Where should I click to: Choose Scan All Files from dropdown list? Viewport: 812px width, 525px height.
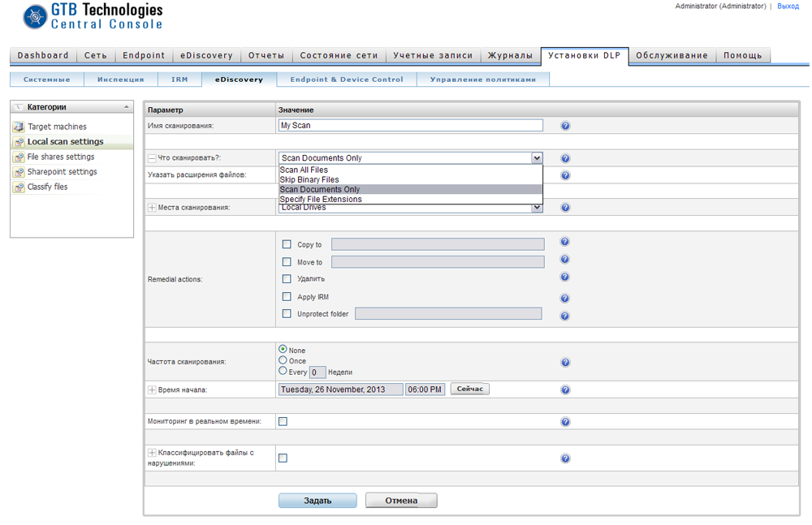[304, 170]
